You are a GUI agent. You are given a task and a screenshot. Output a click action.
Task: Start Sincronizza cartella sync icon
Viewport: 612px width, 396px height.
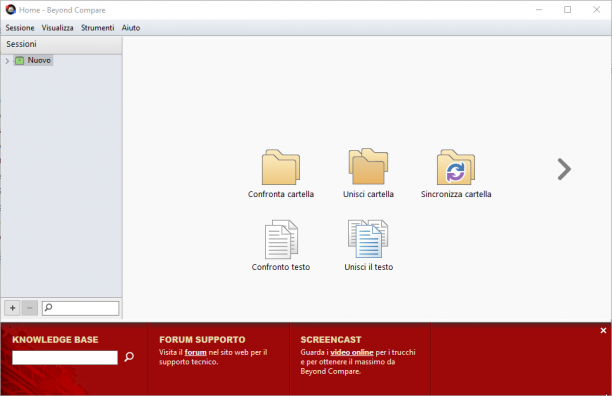[456, 167]
